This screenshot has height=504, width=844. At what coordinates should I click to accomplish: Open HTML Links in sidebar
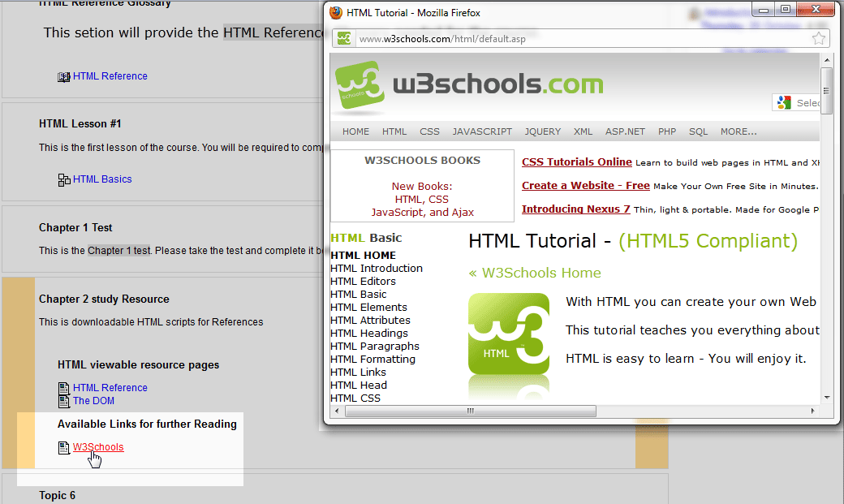coord(358,372)
